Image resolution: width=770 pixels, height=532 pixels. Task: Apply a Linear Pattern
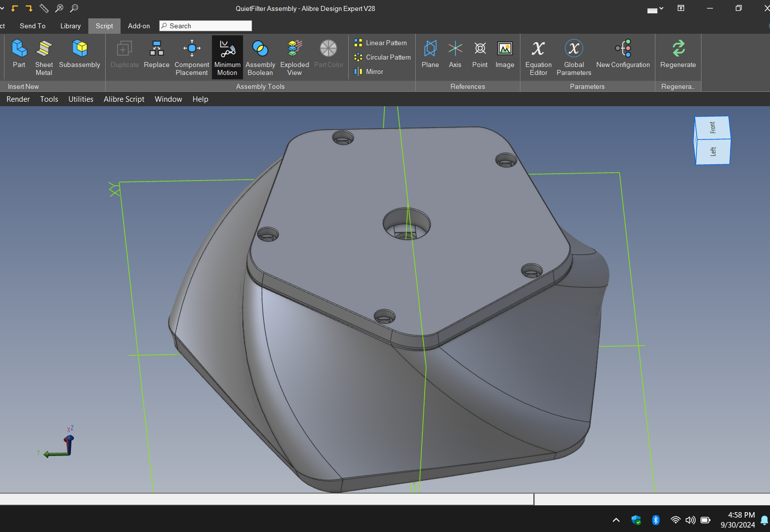coord(381,43)
